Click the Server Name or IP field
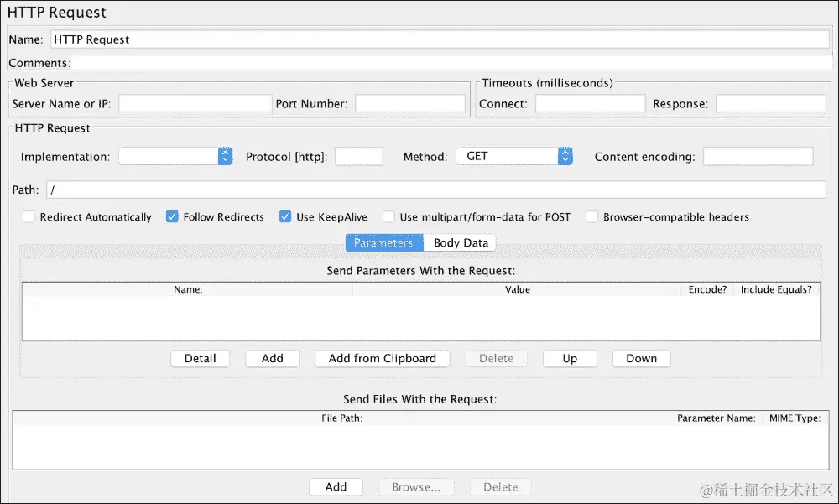Screen dimensions: 839x504 195,102
